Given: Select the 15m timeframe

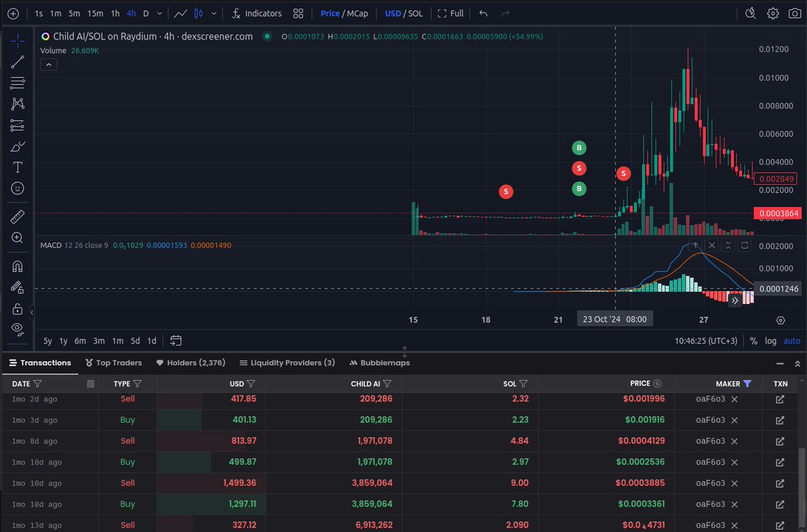Looking at the screenshot, I should 95,13.
